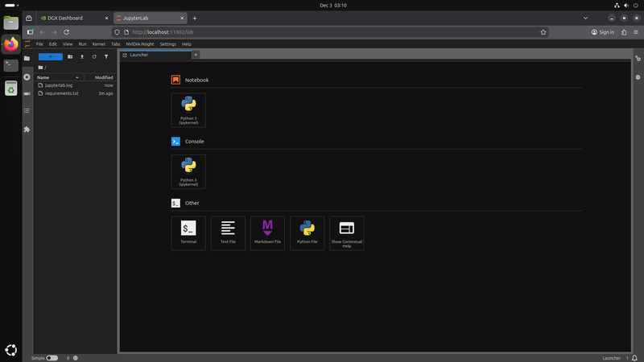Open Property Inspector on right sidebar
644x362 pixels.
pyautogui.click(x=638, y=58)
